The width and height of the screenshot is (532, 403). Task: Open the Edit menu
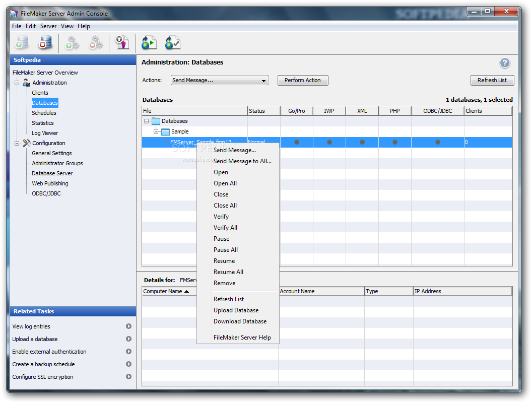click(31, 26)
